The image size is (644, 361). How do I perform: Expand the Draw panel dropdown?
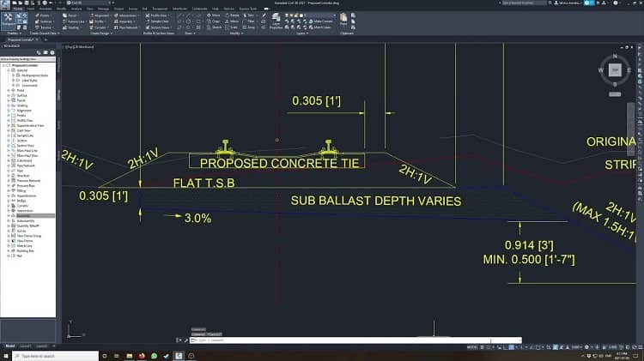tap(190, 33)
